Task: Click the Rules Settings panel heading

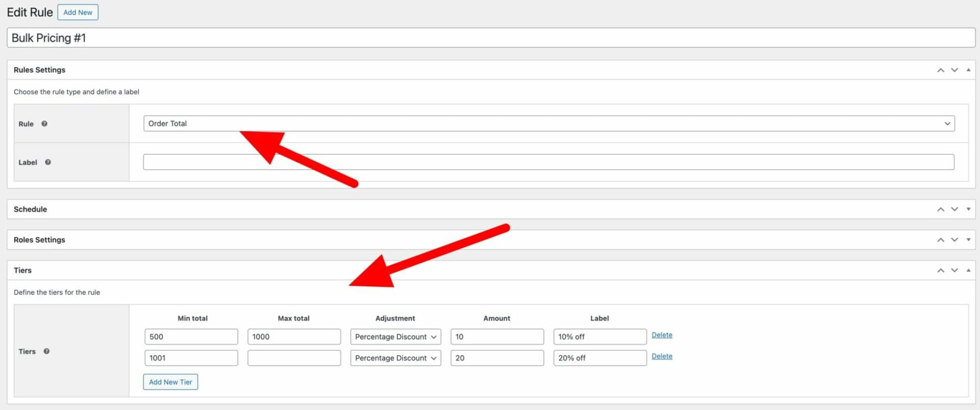Action: 39,70
